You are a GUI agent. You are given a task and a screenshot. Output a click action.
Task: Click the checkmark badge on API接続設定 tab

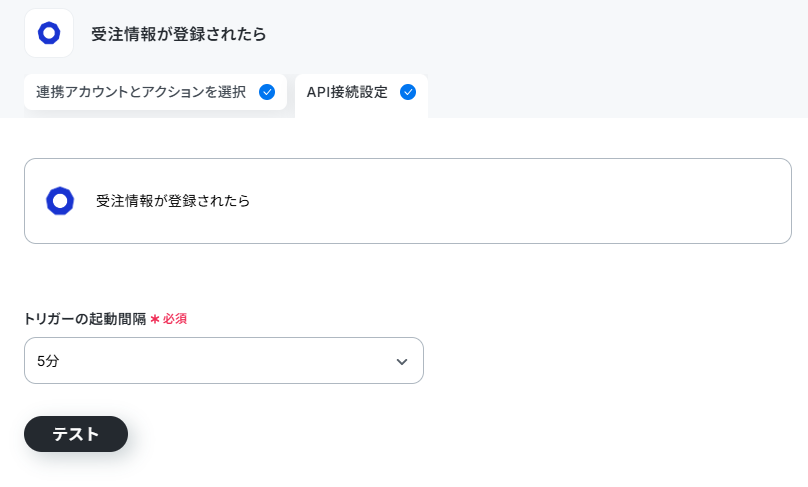(408, 92)
